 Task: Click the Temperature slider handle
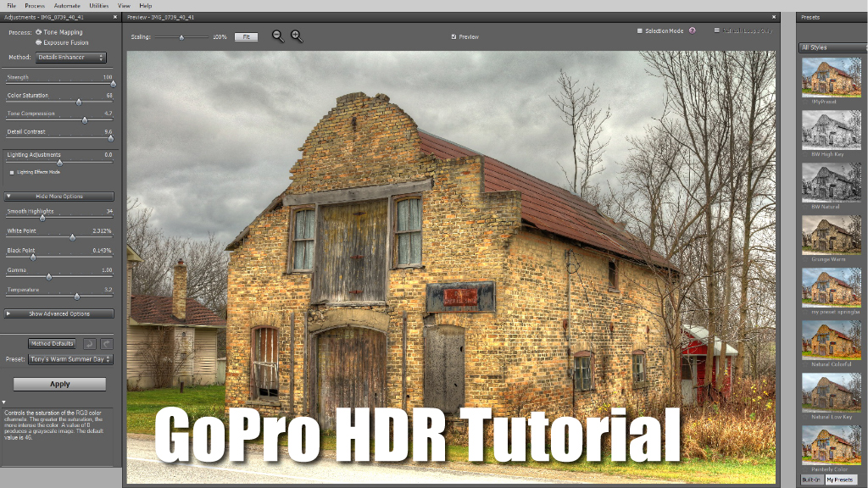pyautogui.click(x=77, y=297)
